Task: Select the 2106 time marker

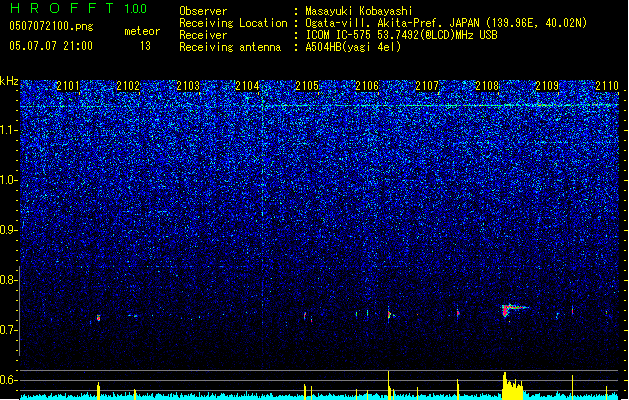Action: tap(367, 86)
